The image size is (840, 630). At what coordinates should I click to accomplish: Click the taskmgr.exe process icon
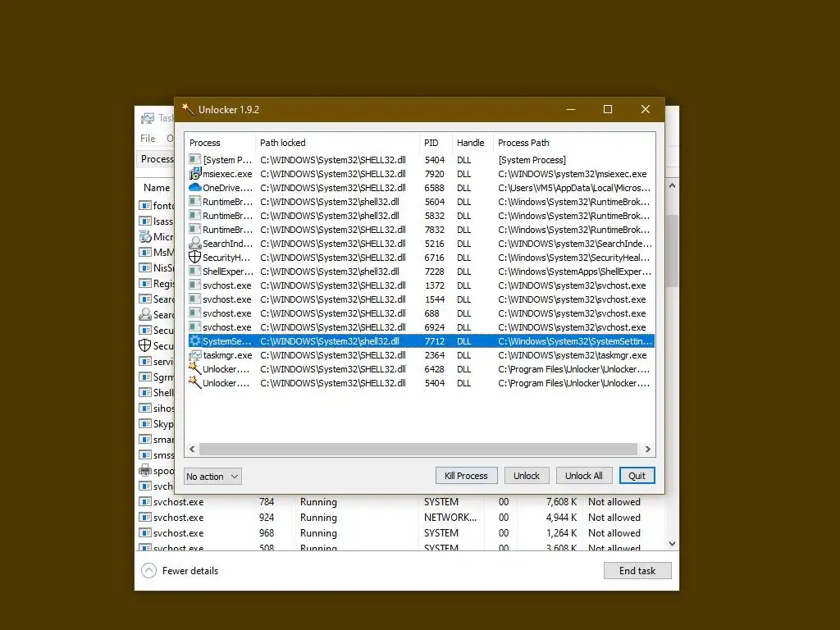195,354
